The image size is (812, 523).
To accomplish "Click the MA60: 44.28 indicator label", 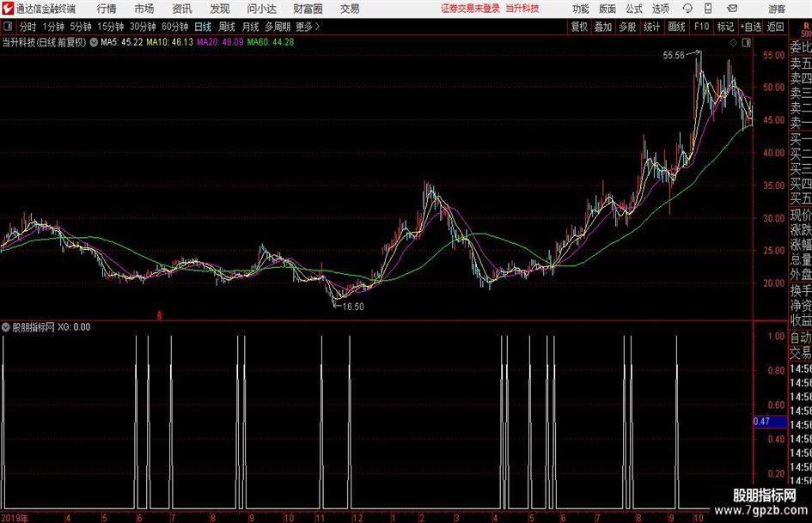I will pyautogui.click(x=271, y=42).
